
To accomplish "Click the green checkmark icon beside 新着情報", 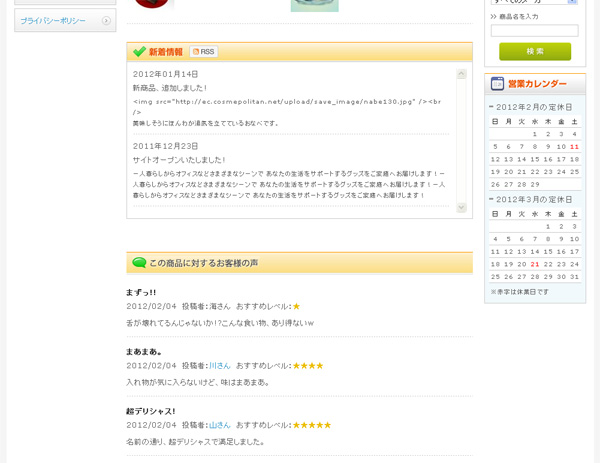I will [139, 52].
